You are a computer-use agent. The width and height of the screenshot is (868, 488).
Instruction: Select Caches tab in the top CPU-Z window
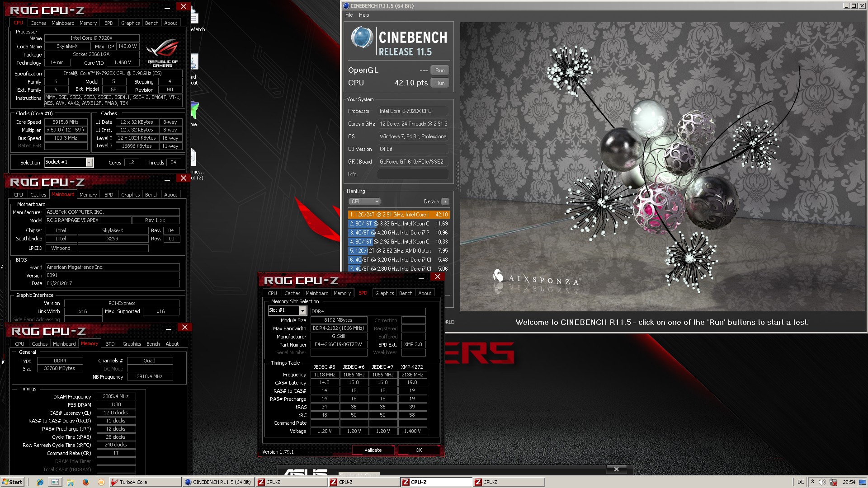[38, 23]
